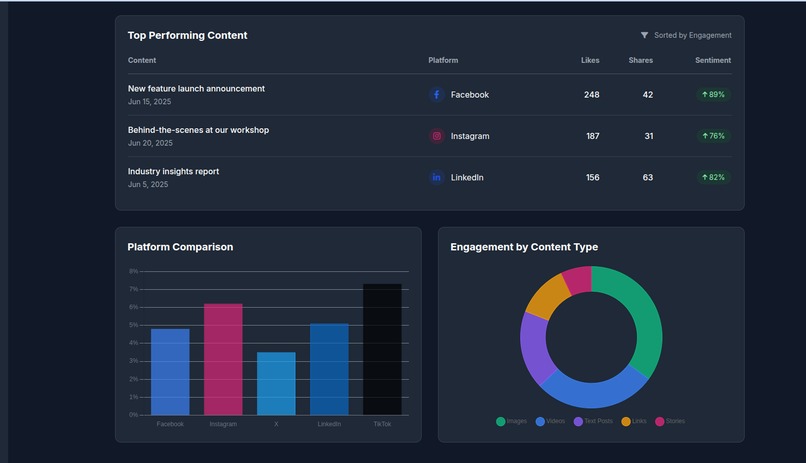Click the Jun 5, 2025 date
The image size is (806, 463).
148,184
